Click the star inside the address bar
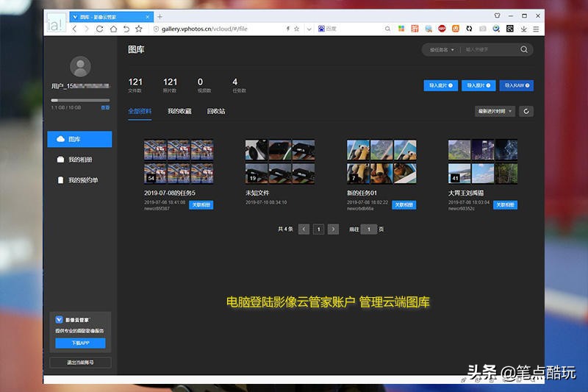 coord(296,29)
